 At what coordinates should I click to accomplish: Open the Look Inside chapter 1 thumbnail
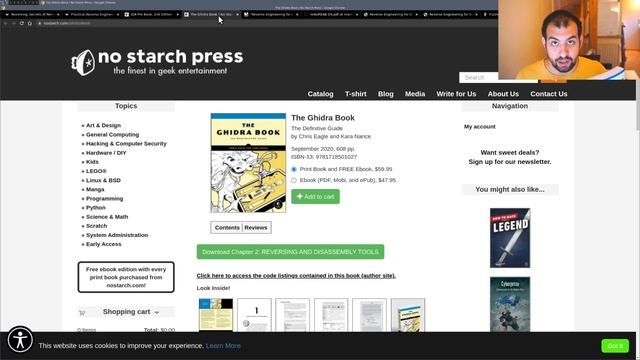[254, 315]
